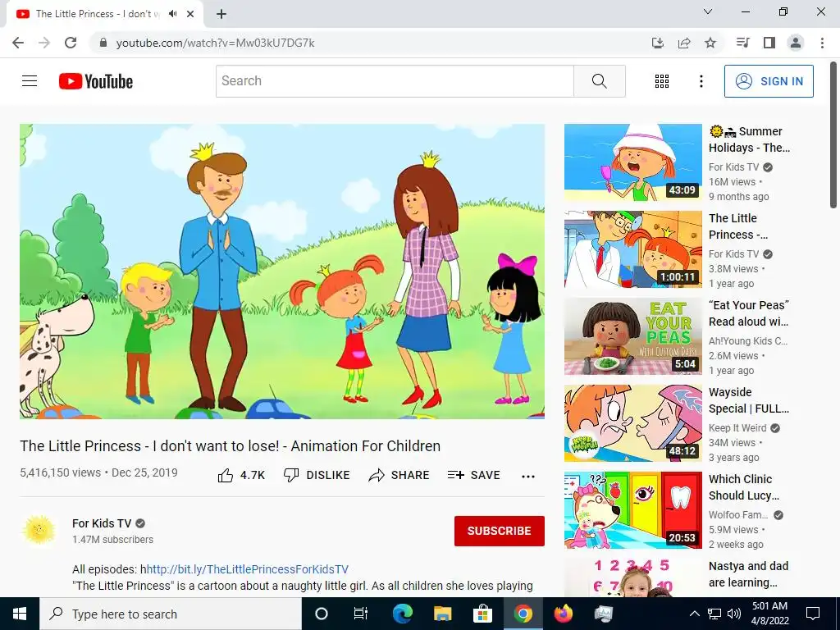Click the page vertical scrollbar

(x=833, y=134)
